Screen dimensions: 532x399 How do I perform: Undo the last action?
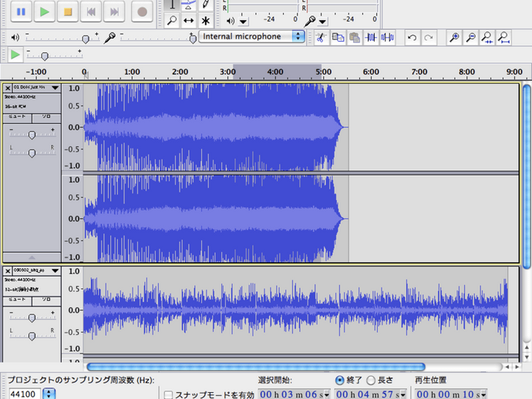pos(412,37)
